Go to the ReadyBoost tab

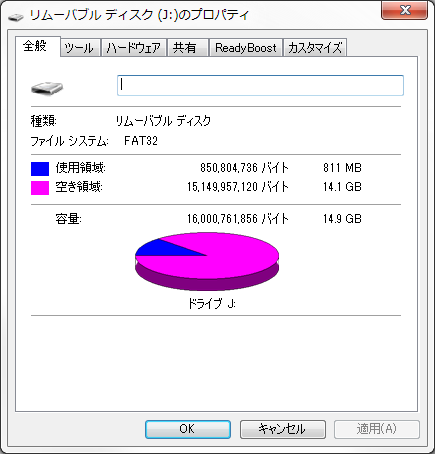(246, 48)
